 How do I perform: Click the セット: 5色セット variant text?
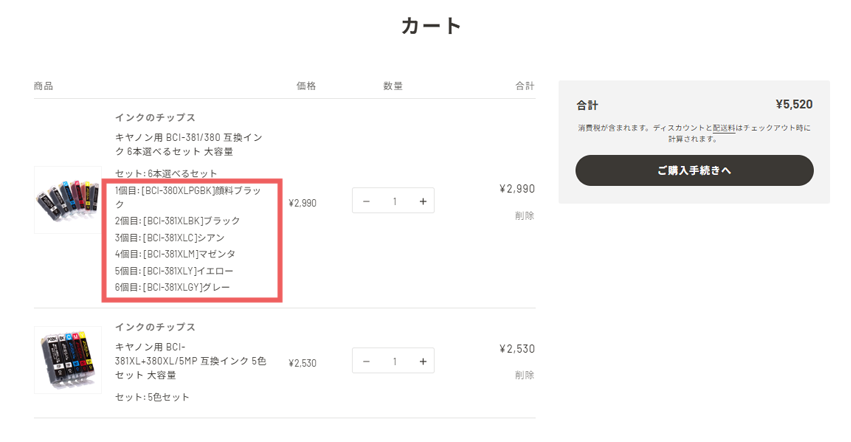point(152,397)
